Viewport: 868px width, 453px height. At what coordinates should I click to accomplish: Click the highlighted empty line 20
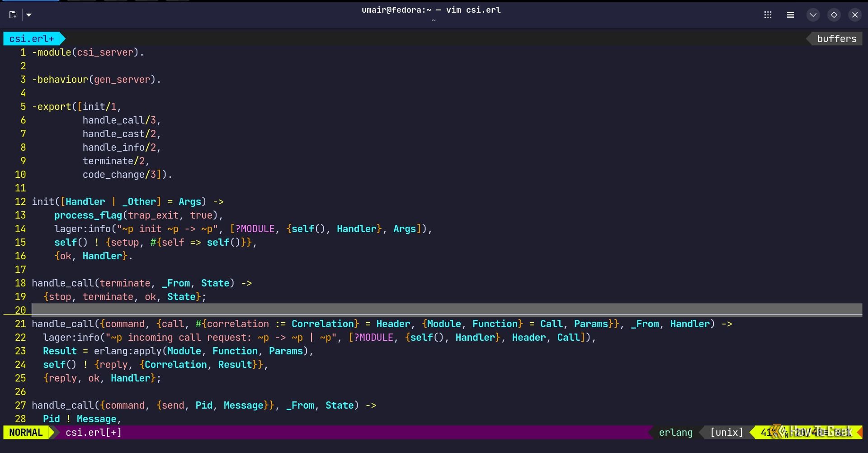(447, 310)
